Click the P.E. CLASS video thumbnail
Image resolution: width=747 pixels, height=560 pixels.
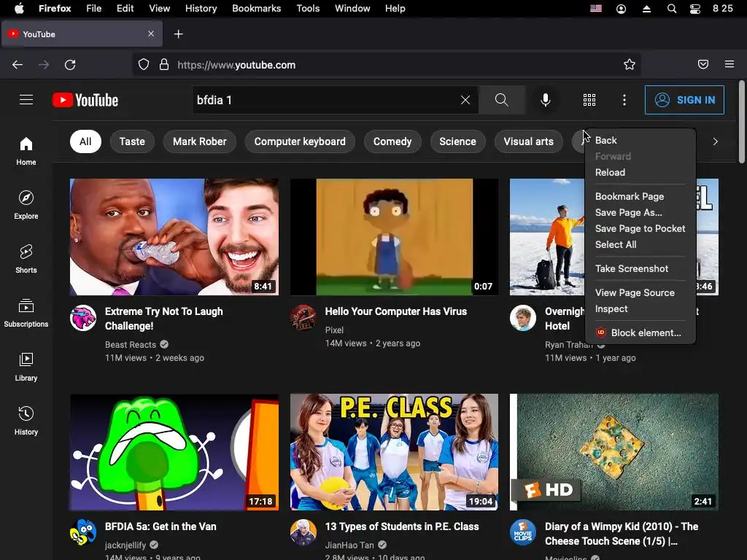tap(395, 452)
